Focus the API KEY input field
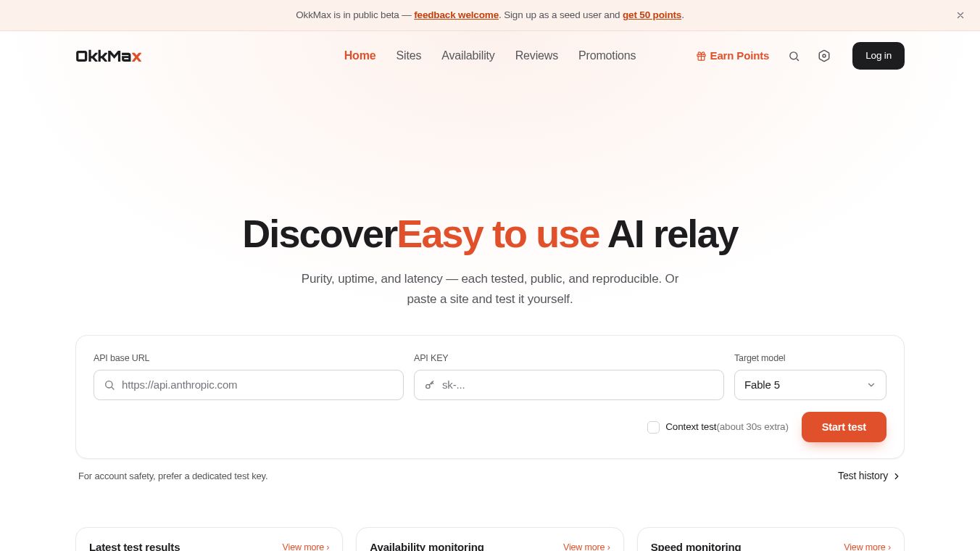 [x=569, y=385]
